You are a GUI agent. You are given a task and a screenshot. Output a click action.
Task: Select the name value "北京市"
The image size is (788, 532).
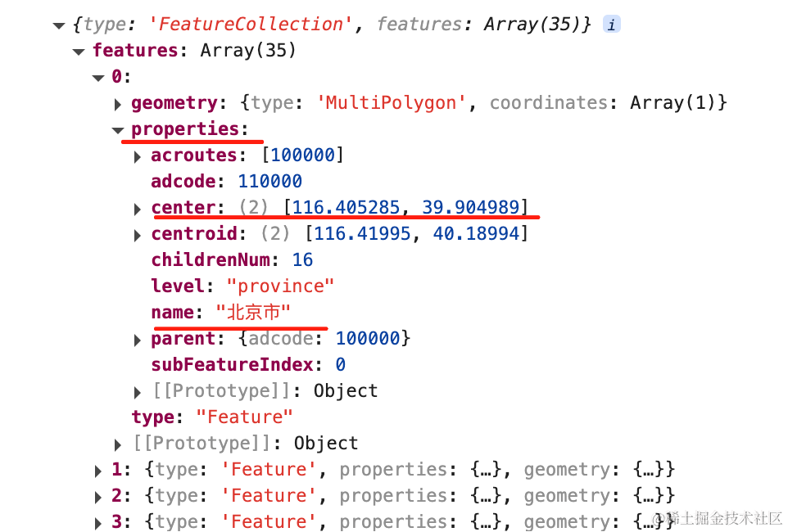pos(253,312)
